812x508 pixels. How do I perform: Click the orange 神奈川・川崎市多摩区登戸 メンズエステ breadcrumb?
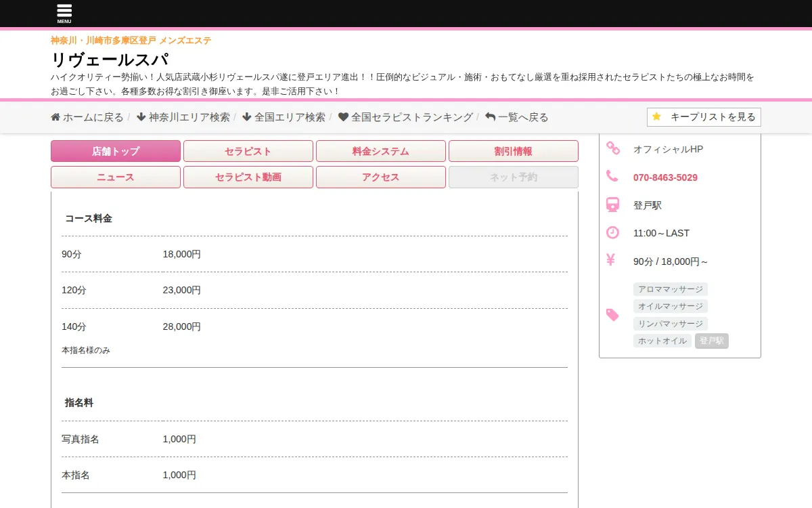[131, 41]
